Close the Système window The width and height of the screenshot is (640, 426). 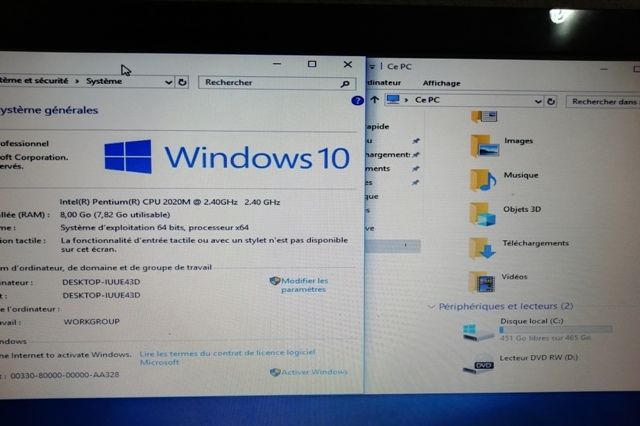click(348, 64)
